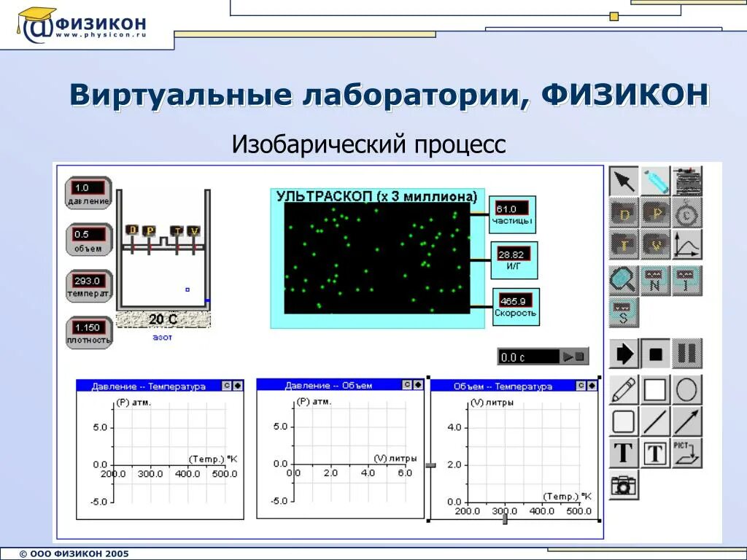Choose the clock timer tool

pos(687,213)
